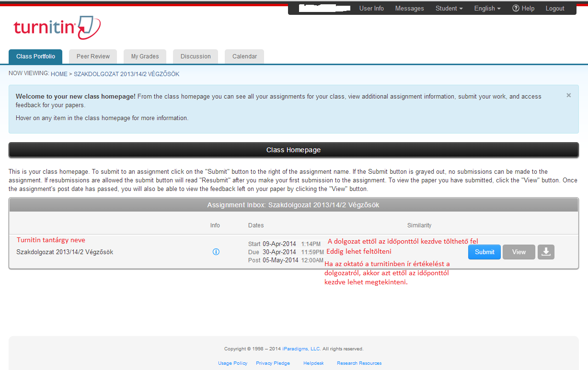Image resolution: width=588 pixels, height=370 pixels.
Task: Open User Info page
Action: (371, 9)
